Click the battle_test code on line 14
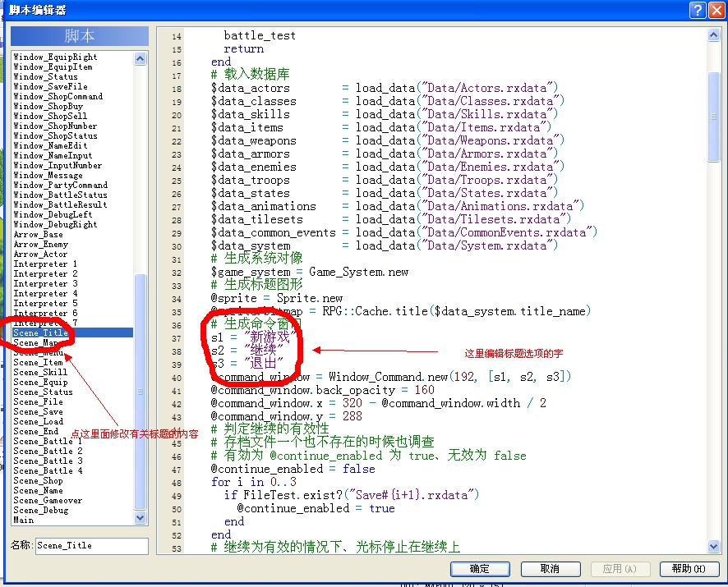The width and height of the screenshot is (728, 587). 260,36
